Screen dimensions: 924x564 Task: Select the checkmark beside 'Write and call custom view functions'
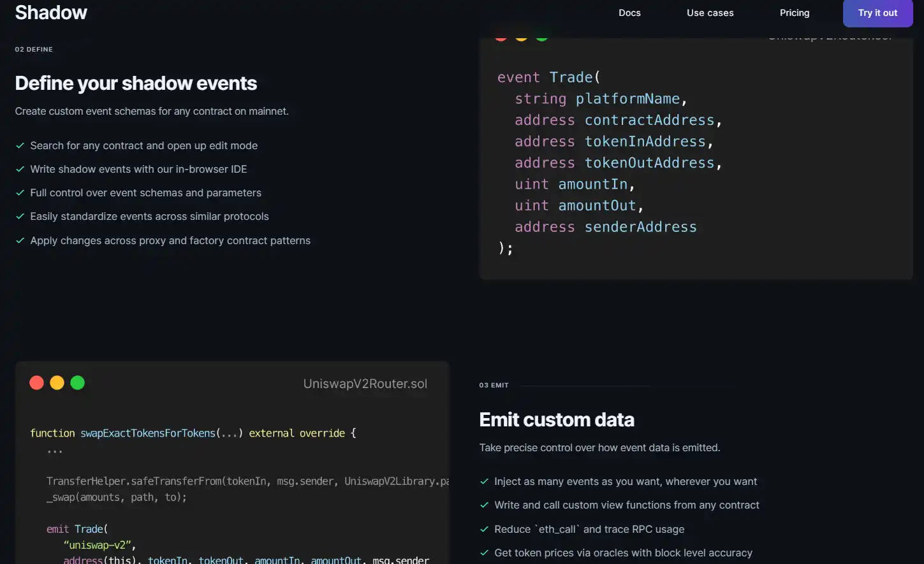point(485,505)
